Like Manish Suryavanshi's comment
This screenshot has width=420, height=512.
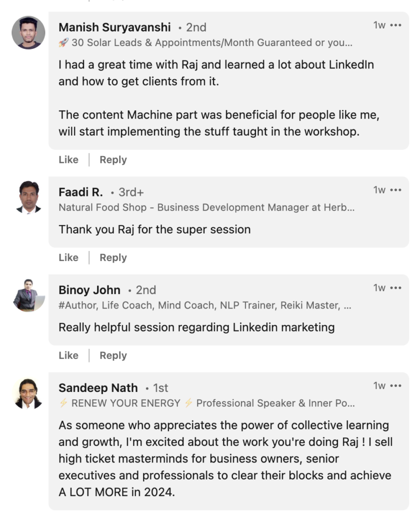(68, 160)
